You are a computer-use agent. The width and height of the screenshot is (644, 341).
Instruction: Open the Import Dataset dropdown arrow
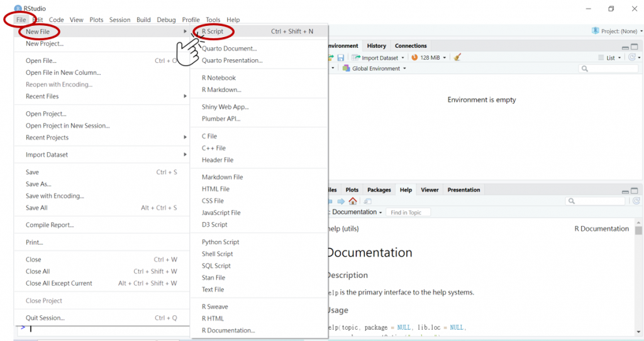[x=402, y=58]
